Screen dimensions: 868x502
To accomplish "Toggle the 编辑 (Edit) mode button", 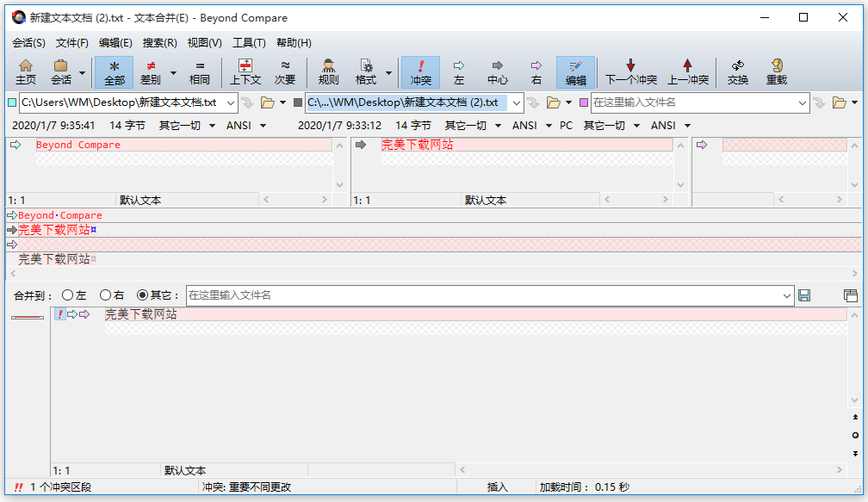I will point(575,72).
